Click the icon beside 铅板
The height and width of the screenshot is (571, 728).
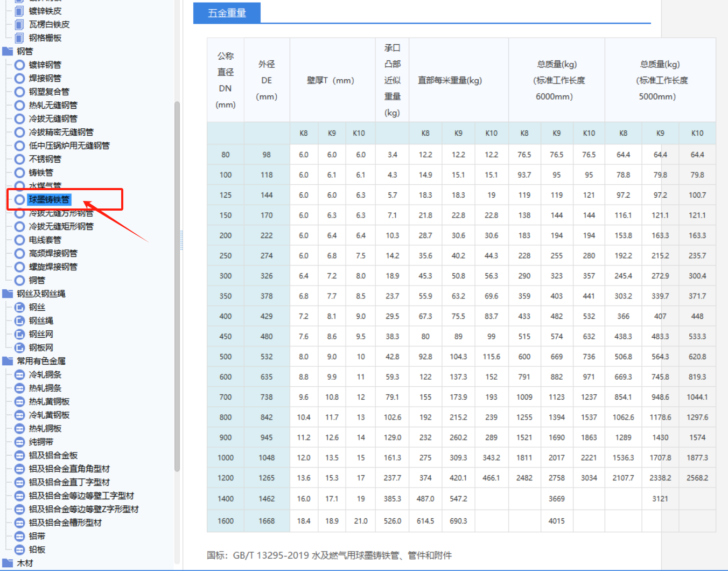(x=20, y=550)
